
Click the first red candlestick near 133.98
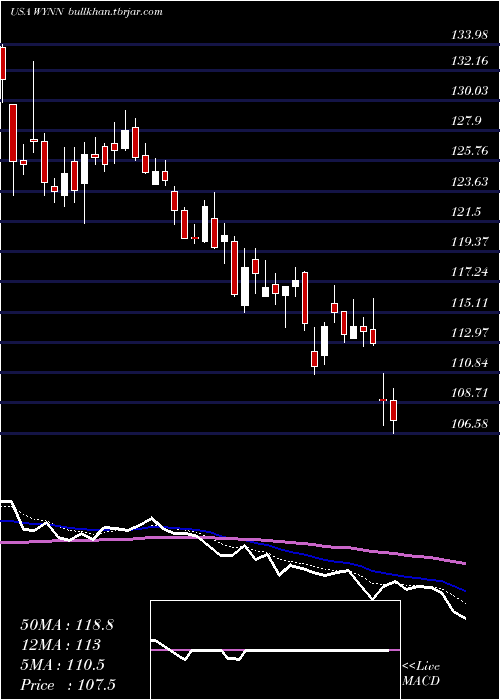click(x=3, y=63)
